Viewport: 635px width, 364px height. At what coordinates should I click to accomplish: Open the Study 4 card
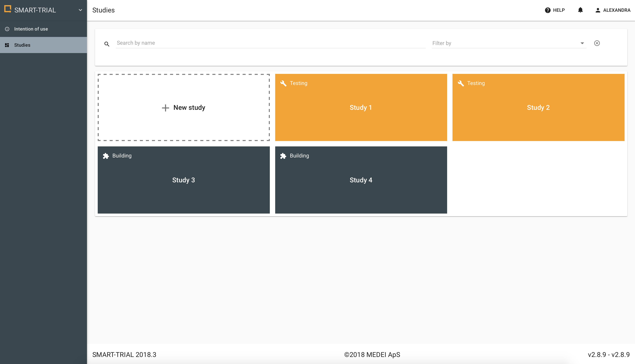(361, 180)
